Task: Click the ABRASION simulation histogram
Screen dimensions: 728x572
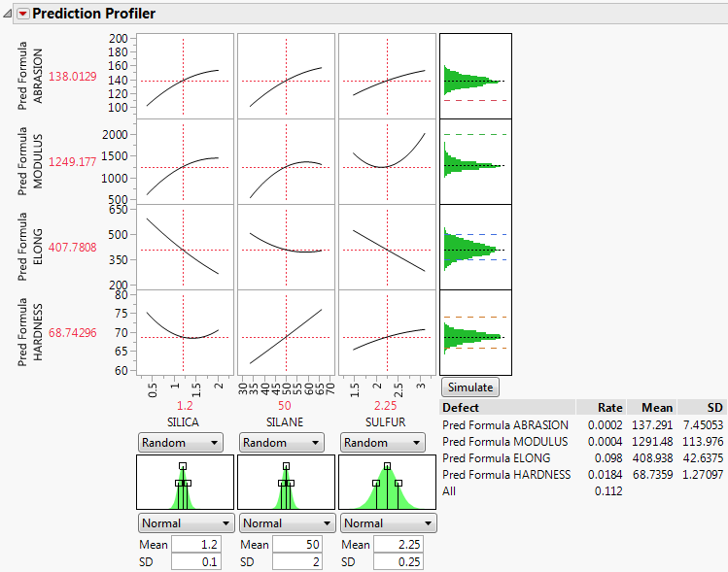Action: (475, 76)
